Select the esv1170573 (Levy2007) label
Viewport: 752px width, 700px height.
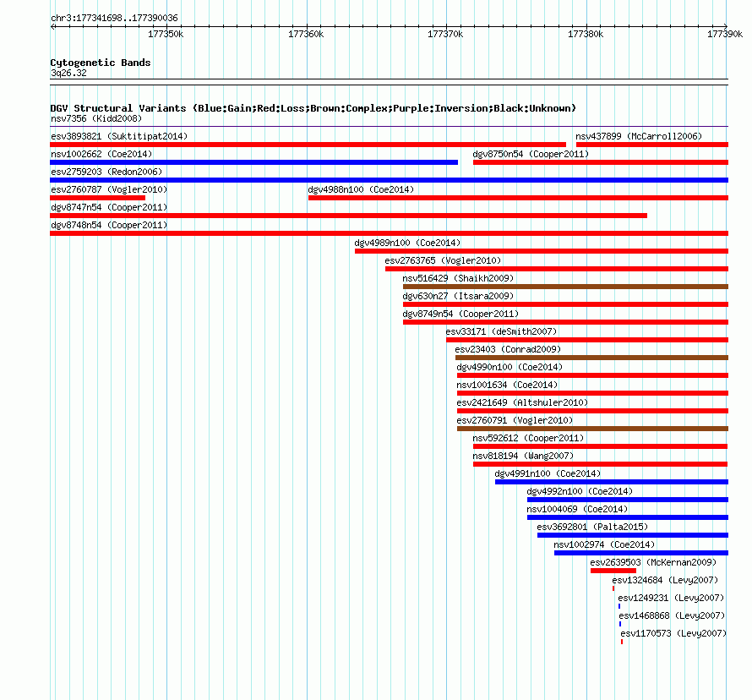[673, 633]
